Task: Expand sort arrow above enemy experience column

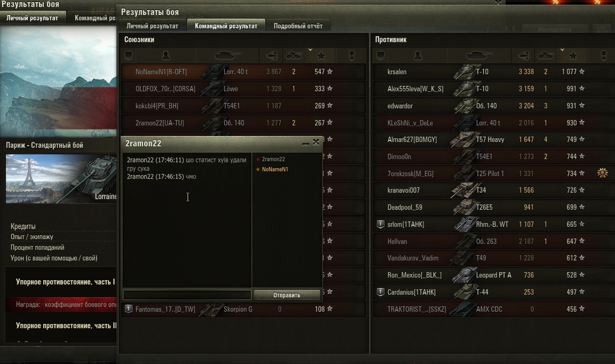Action: click(x=562, y=50)
